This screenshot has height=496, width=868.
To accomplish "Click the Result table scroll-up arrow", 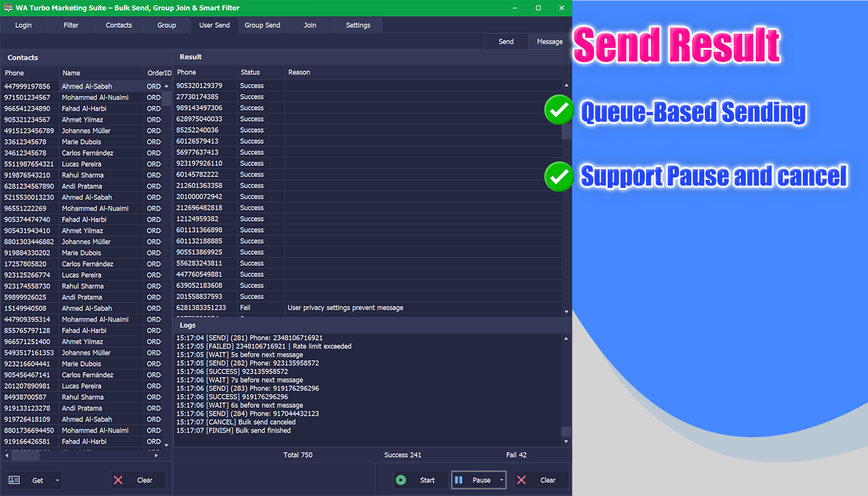I will [567, 85].
